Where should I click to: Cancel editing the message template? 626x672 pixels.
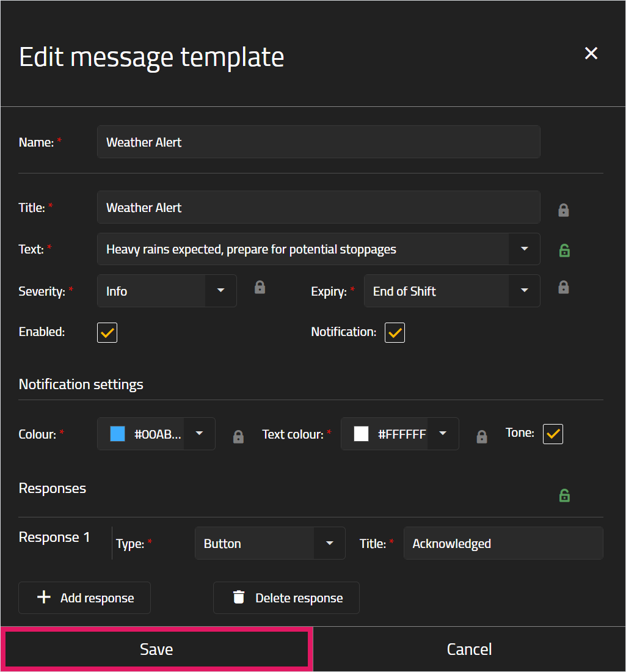469,649
